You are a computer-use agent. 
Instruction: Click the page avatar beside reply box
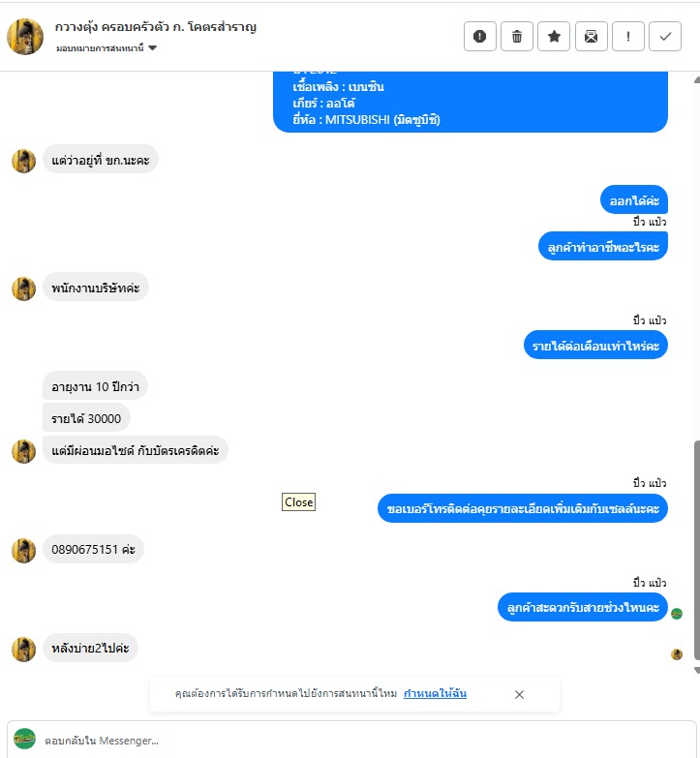coord(24,739)
